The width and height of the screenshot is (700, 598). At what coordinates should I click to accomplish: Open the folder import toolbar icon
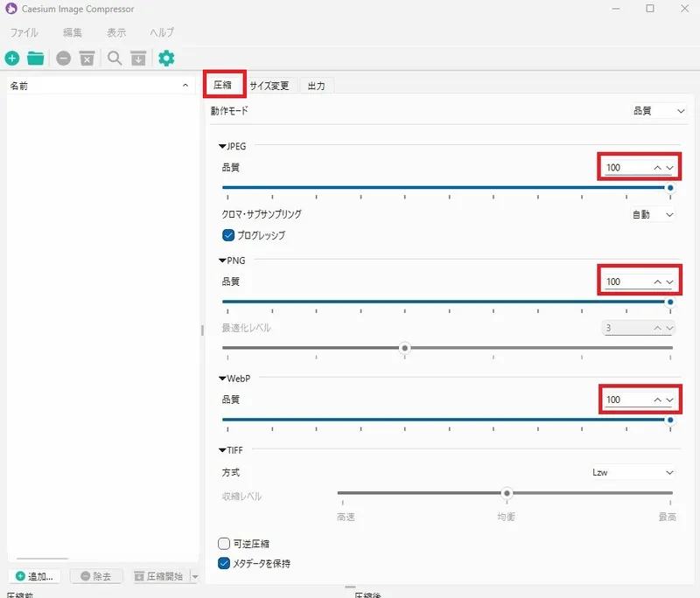tap(35, 59)
